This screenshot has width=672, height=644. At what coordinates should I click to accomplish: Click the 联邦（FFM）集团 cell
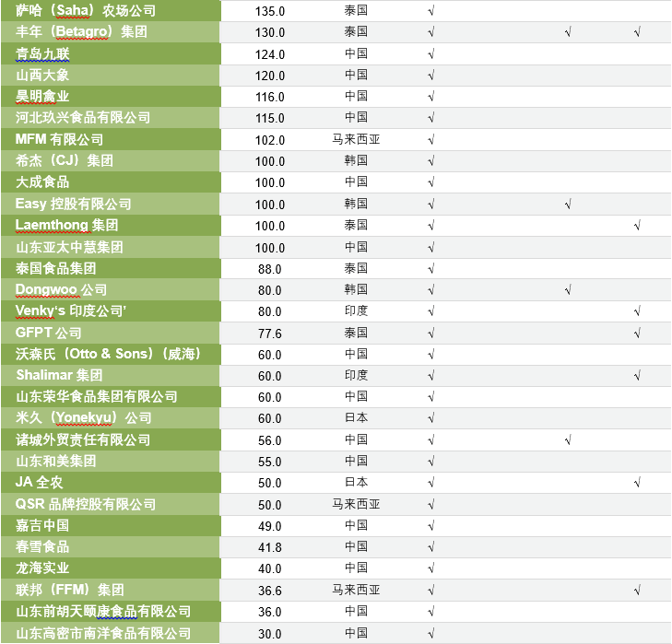[x=111, y=590]
